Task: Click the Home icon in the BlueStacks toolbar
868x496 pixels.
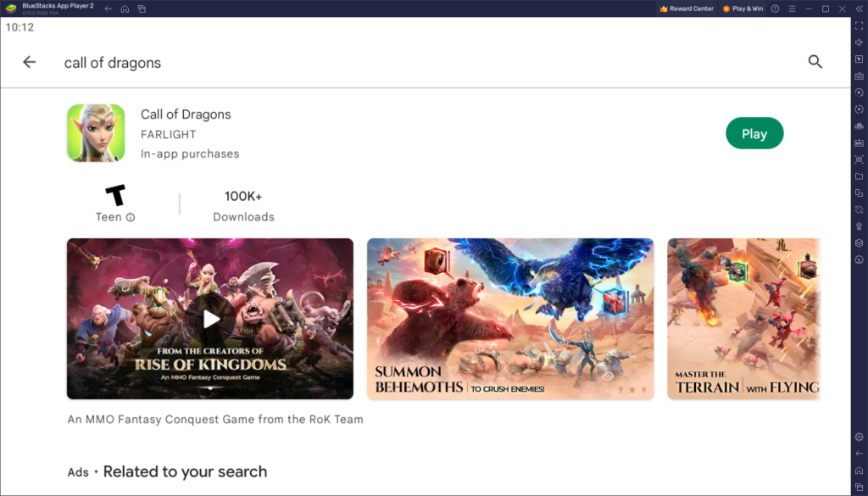Action: 124,8
